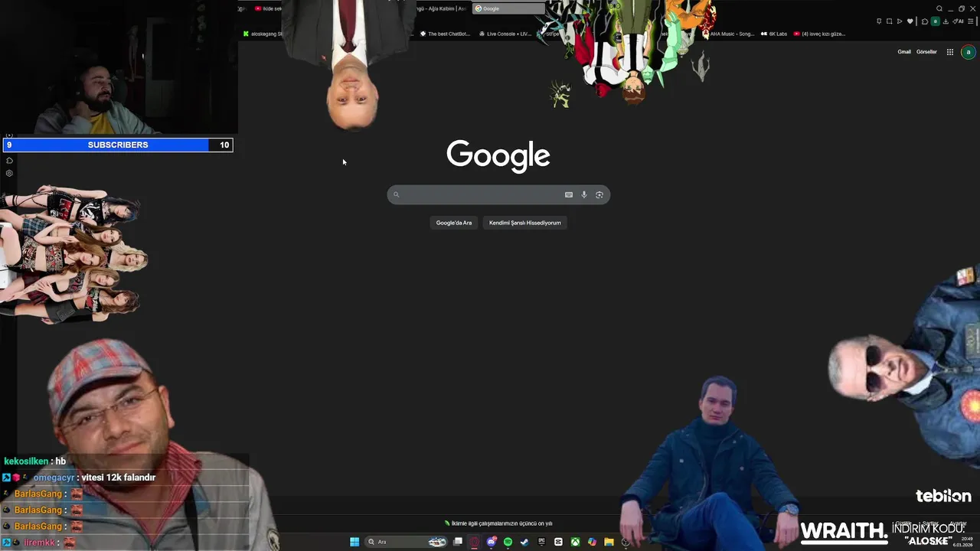Open the 6K Labs bookmark
This screenshot has height=551, width=980.
[774, 34]
